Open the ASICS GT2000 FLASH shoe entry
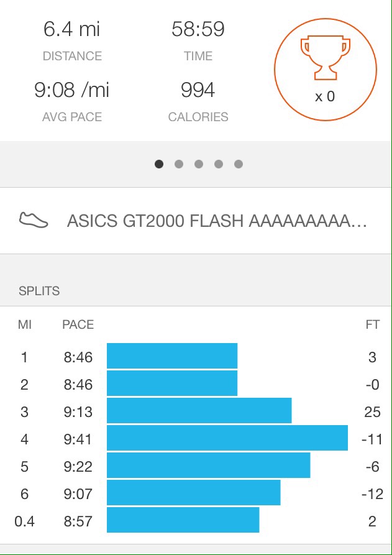 [x=216, y=221]
